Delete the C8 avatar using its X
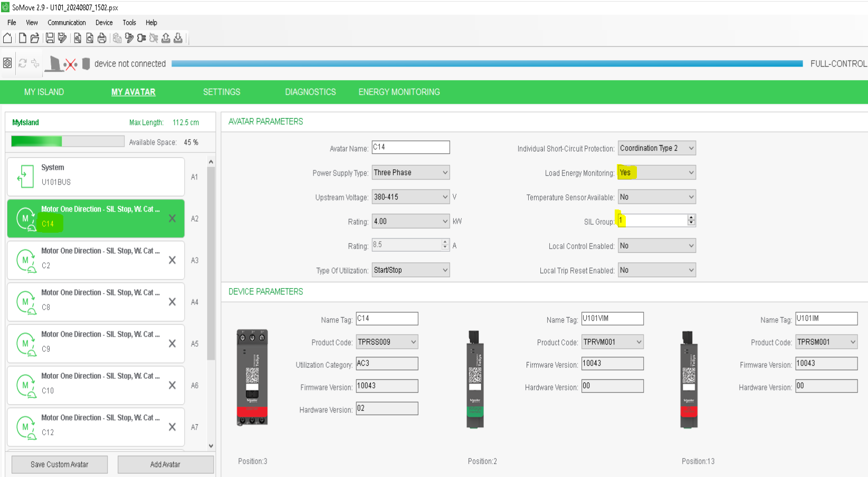This screenshot has height=477, width=868. pos(172,302)
